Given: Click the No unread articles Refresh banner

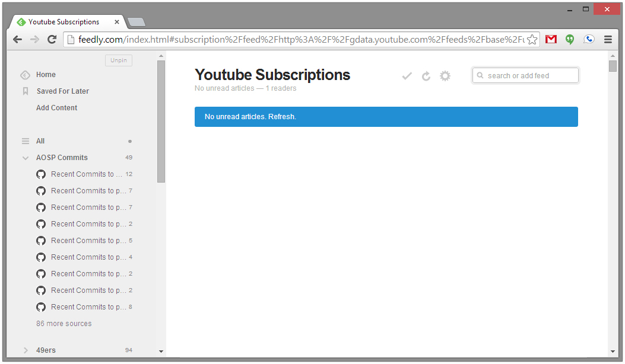Looking at the screenshot, I should [386, 117].
